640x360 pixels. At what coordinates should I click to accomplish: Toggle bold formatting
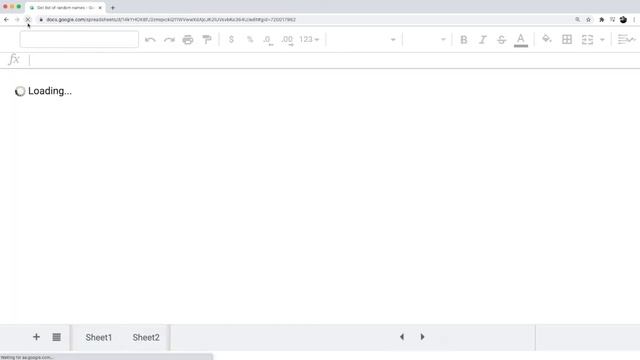pyautogui.click(x=464, y=40)
